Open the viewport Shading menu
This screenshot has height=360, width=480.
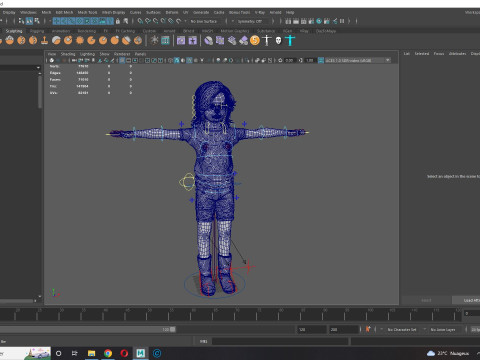coord(68,54)
